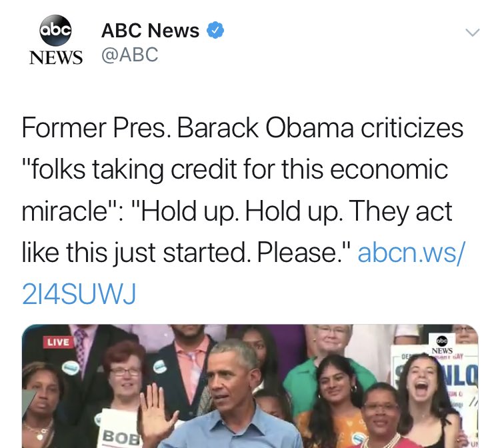Click the ABC News watermark in video

pos(441,345)
